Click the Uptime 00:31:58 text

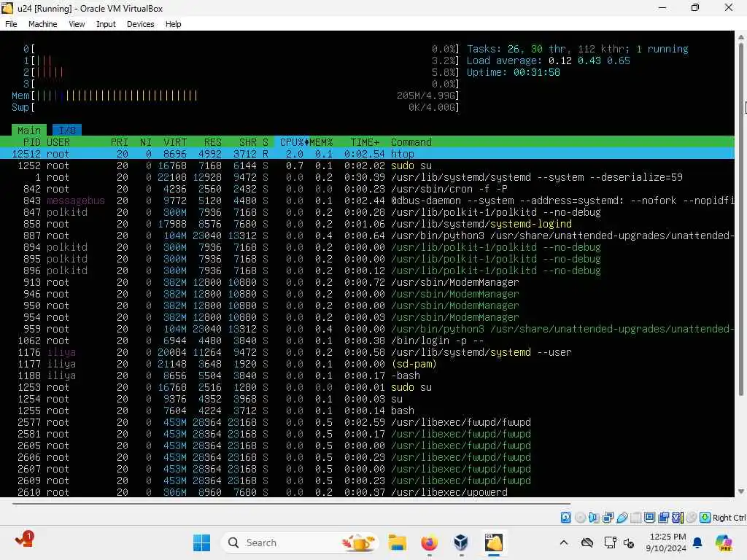tap(513, 72)
